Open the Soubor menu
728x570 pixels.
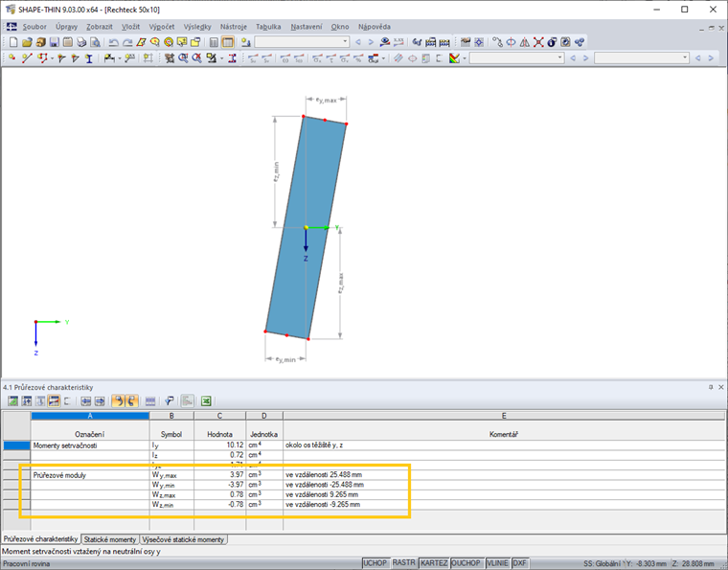[34, 27]
